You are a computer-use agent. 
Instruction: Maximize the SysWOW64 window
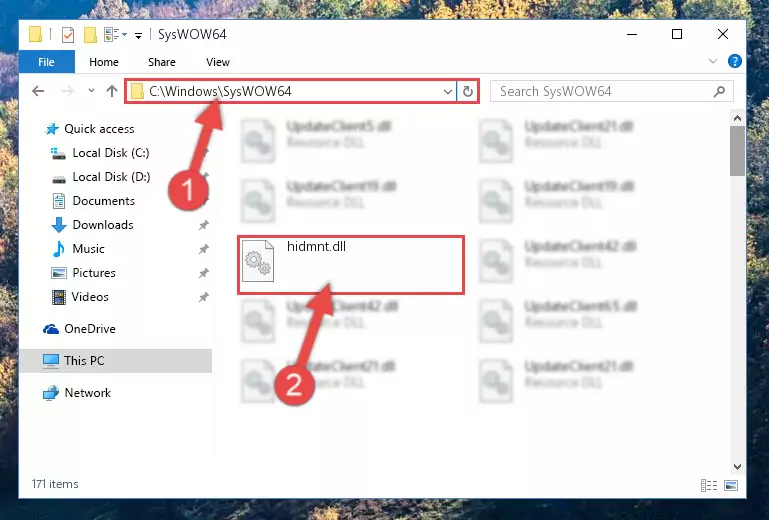coord(677,34)
